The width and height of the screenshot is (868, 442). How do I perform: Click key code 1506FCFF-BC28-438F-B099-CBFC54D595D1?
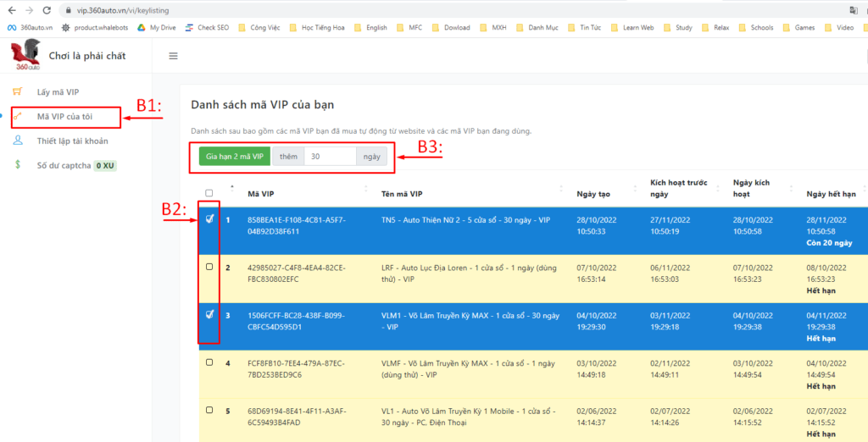click(x=297, y=321)
